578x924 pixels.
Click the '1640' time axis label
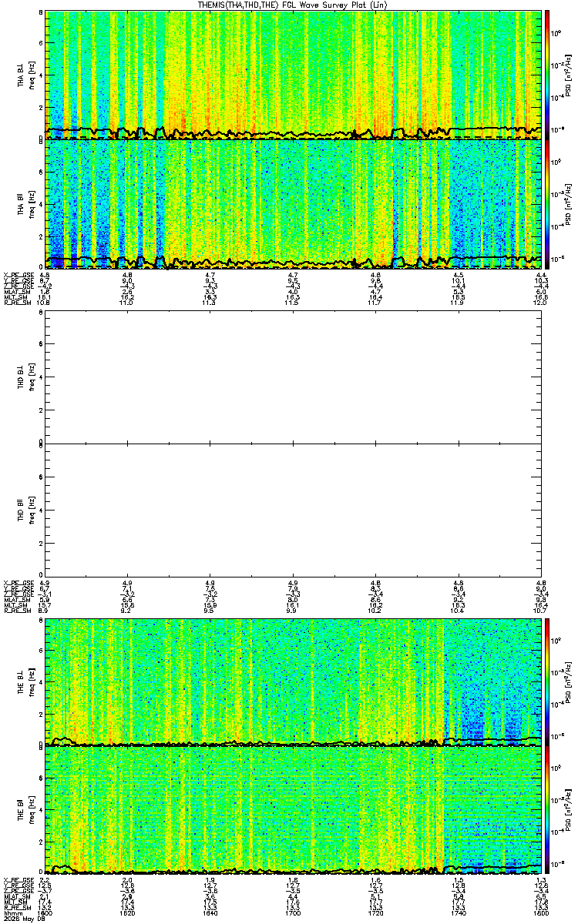(210, 912)
